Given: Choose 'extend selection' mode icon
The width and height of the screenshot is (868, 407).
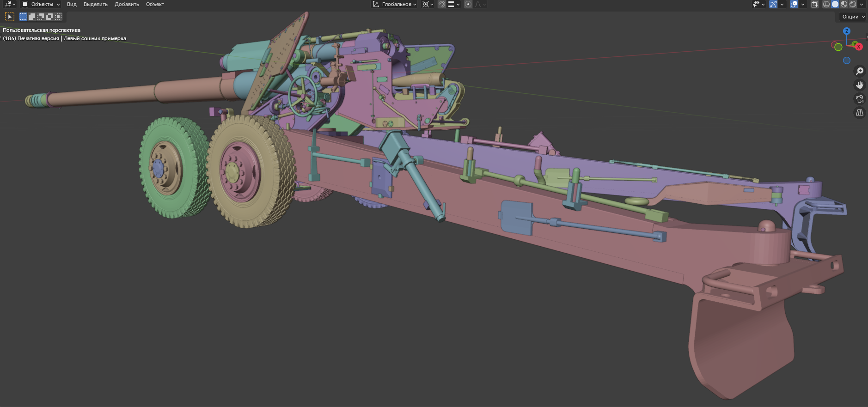Looking at the screenshot, I should point(32,17).
